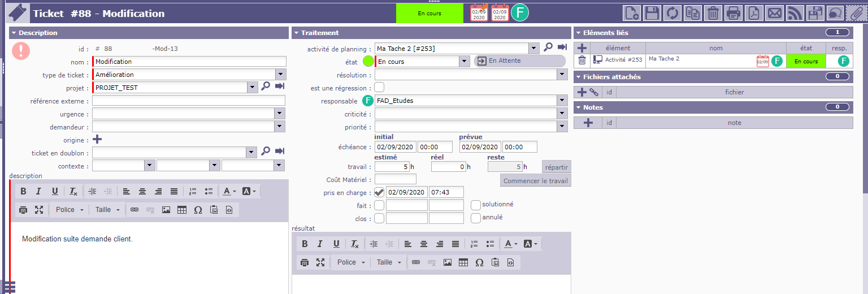Viewport: 868px width, 294px height.
Task: Send the ticket by email using the envelope icon
Action: 774,12
